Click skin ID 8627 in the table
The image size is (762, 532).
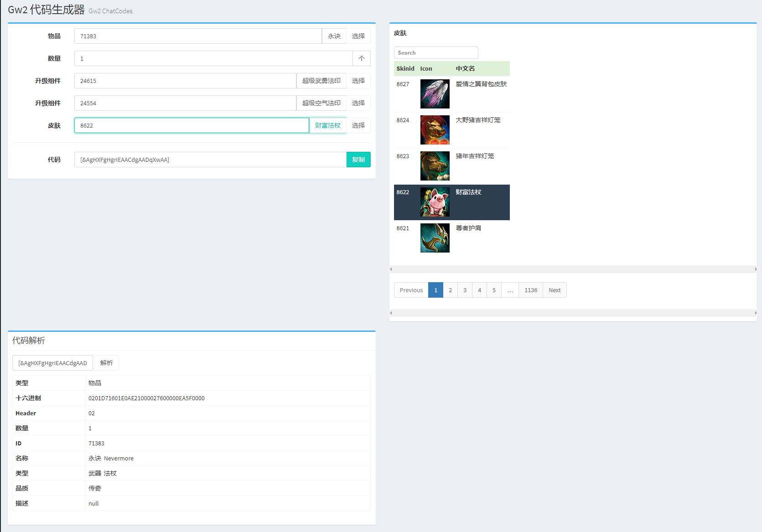[403, 84]
